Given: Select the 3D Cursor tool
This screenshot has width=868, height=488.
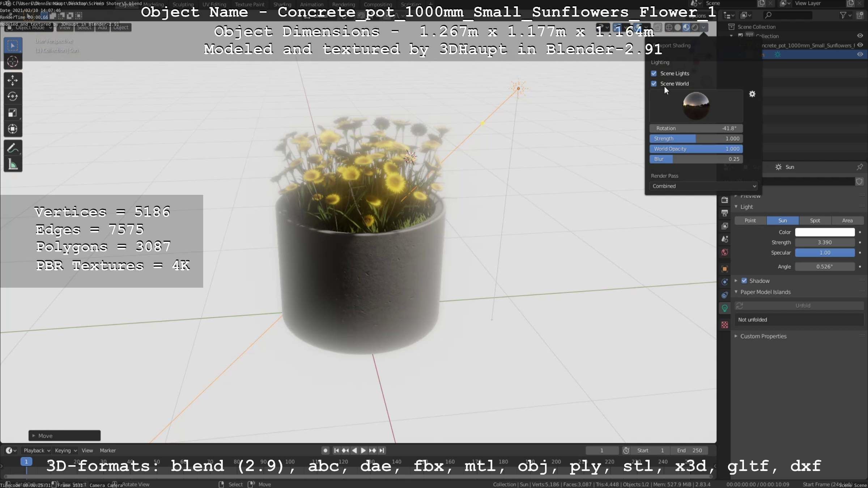Looking at the screenshot, I should tap(13, 62).
